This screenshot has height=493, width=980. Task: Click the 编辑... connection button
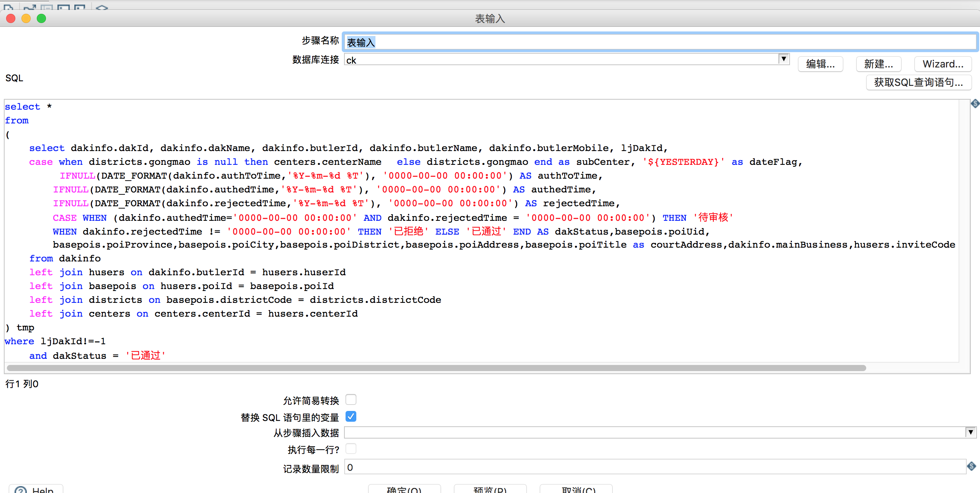click(x=820, y=64)
